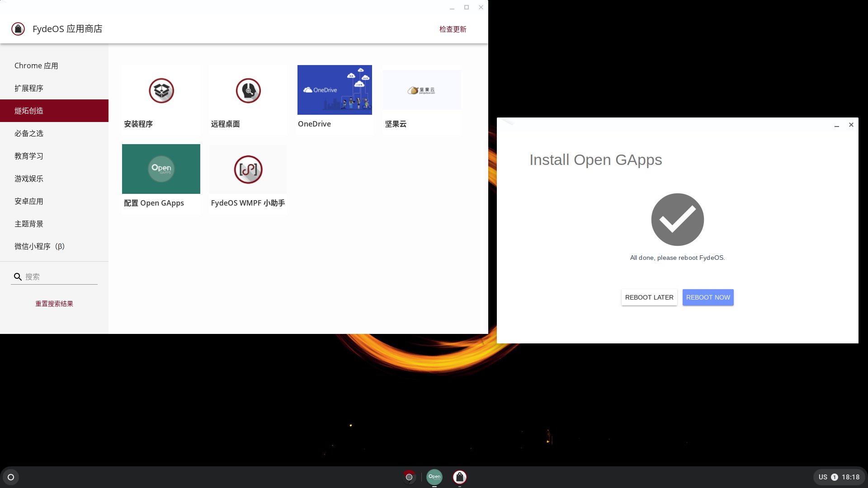Click the FydeOS store shelf icon
Image resolution: width=868 pixels, height=488 pixels.
(460, 477)
